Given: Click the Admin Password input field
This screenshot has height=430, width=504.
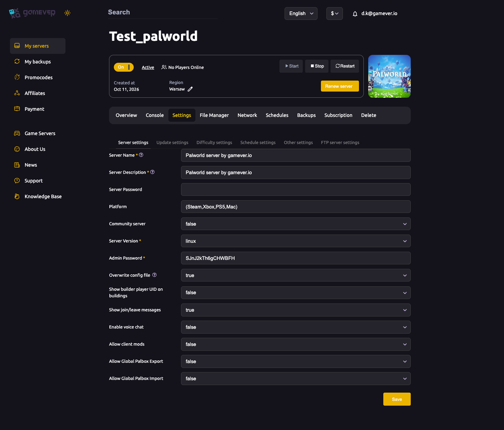Looking at the screenshot, I should click(x=296, y=258).
